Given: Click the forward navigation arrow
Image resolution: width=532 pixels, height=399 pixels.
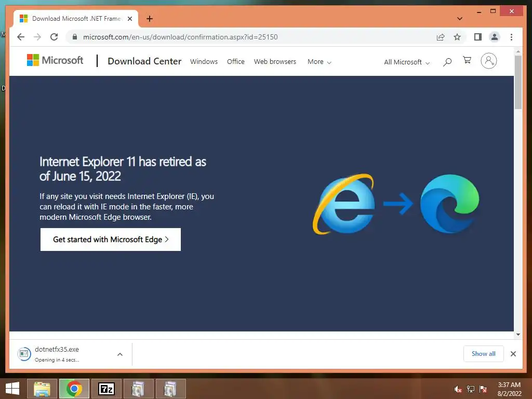Looking at the screenshot, I should [37, 37].
